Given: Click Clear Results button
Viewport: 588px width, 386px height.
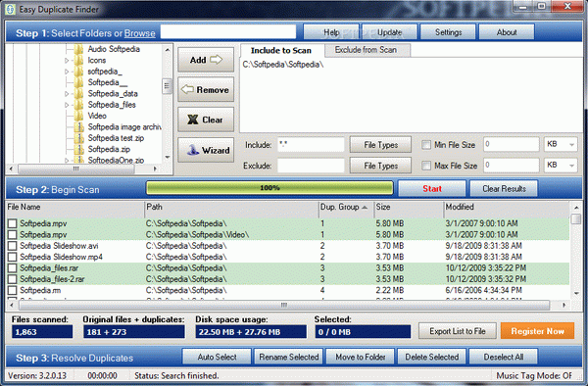Looking at the screenshot, I should (504, 188).
